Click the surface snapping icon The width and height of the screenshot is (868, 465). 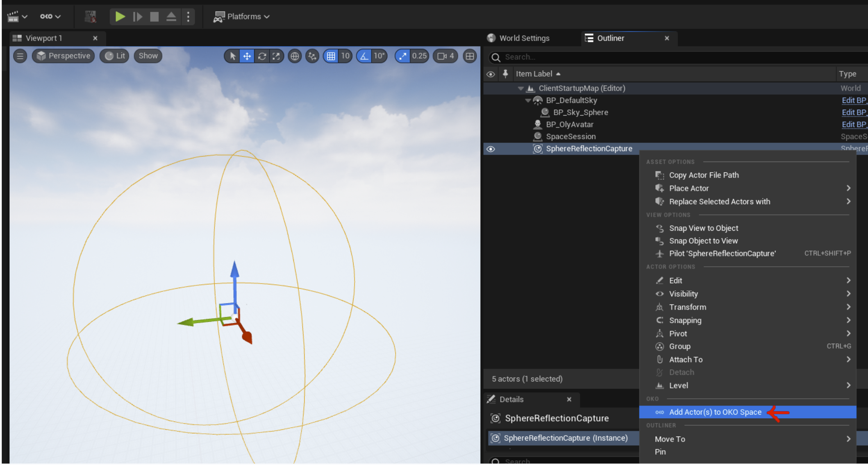(312, 56)
